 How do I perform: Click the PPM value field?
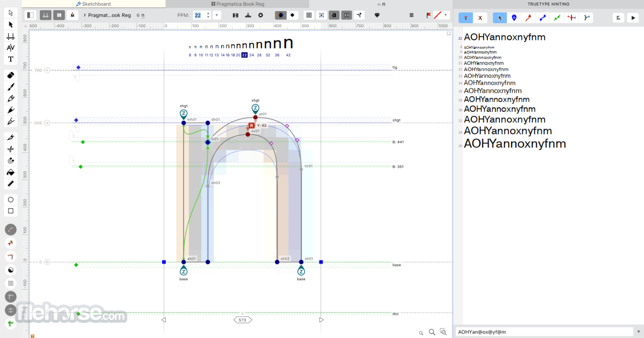pyautogui.click(x=198, y=15)
